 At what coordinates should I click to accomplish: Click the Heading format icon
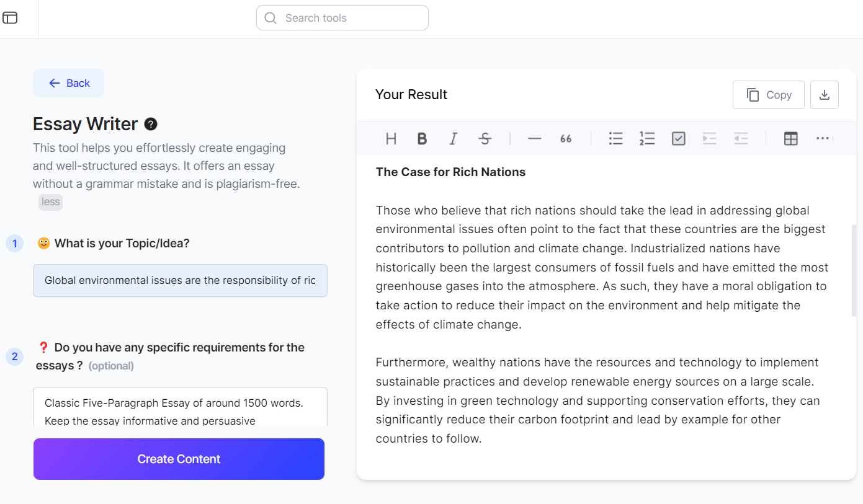point(391,139)
